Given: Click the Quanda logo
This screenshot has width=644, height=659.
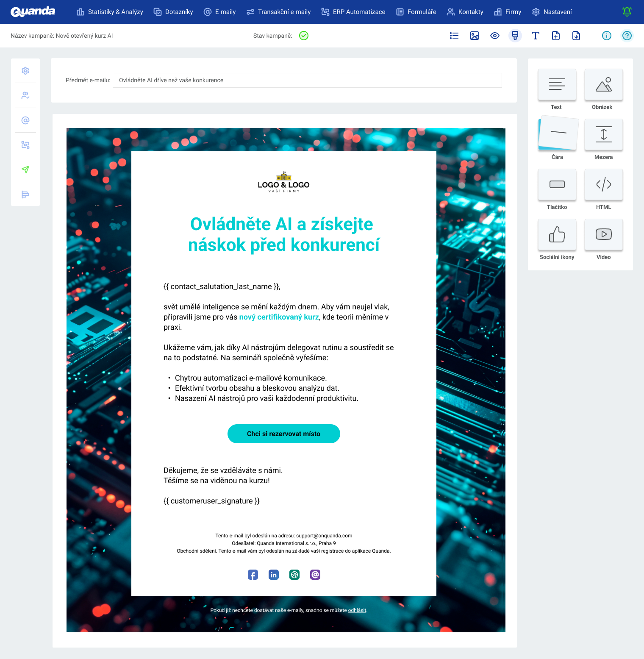Looking at the screenshot, I should (33, 11).
